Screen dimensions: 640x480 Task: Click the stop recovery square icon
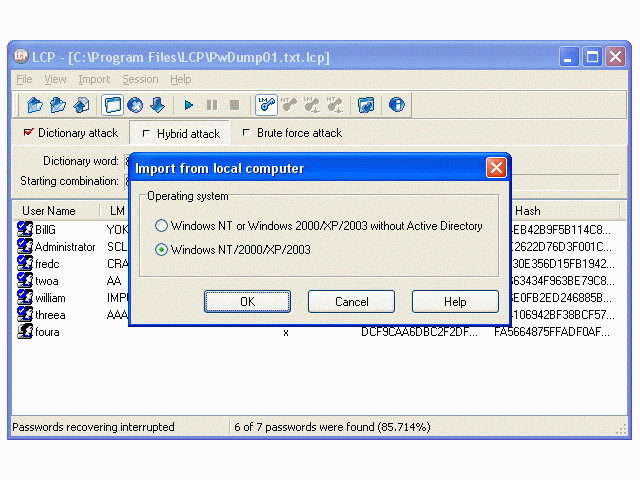click(x=234, y=105)
